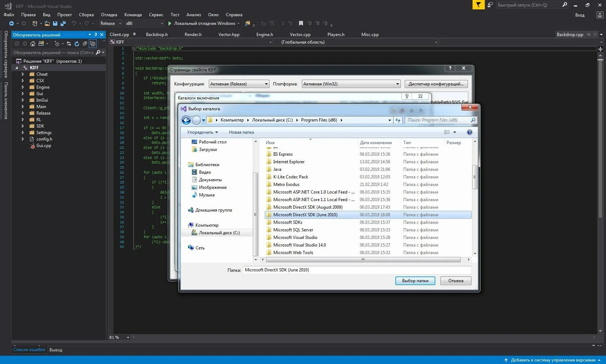Click the user account avatar icon
This screenshot has width=606, height=364.
pos(600,15)
